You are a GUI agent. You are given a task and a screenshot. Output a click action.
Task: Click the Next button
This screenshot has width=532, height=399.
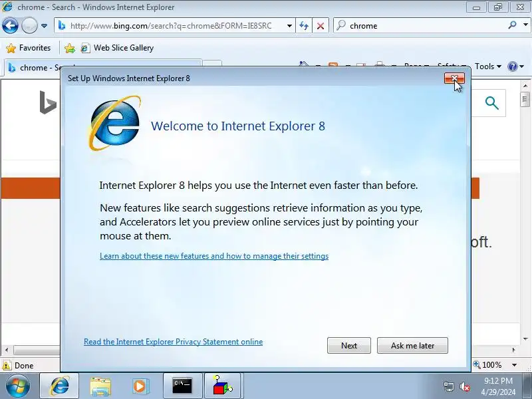tap(348, 345)
